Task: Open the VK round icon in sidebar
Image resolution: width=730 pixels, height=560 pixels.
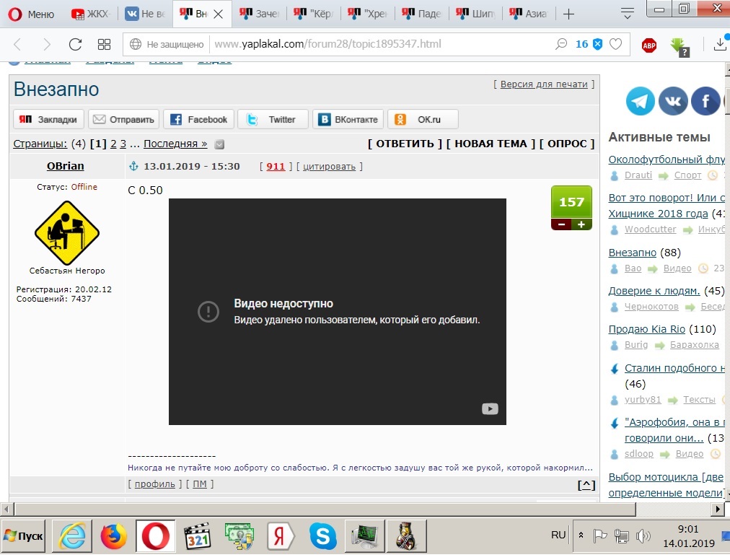Action: click(x=673, y=100)
